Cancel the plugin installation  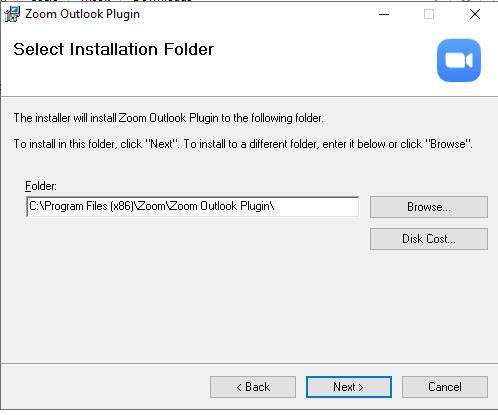[445, 387]
